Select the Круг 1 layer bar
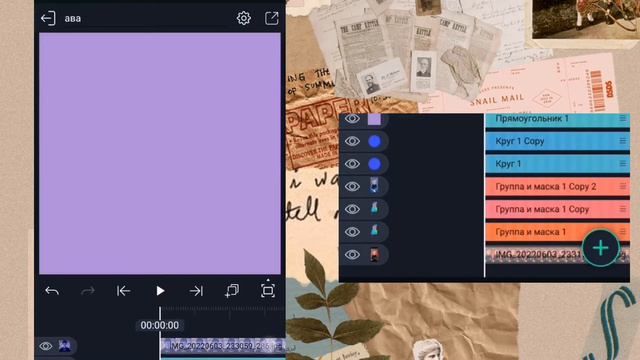Screen dimensions: 640x360 coord(558,164)
